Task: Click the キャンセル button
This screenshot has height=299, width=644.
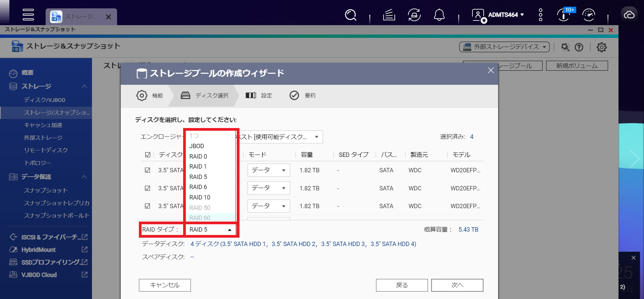Action: click(165, 285)
